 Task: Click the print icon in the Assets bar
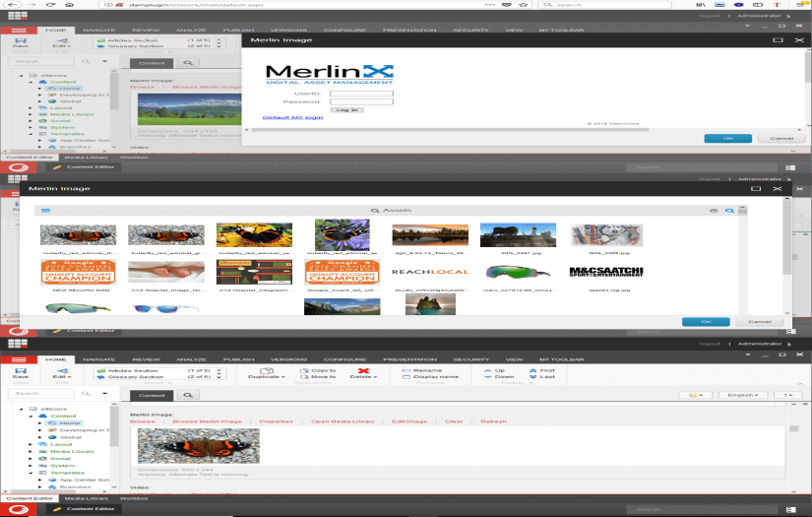714,211
